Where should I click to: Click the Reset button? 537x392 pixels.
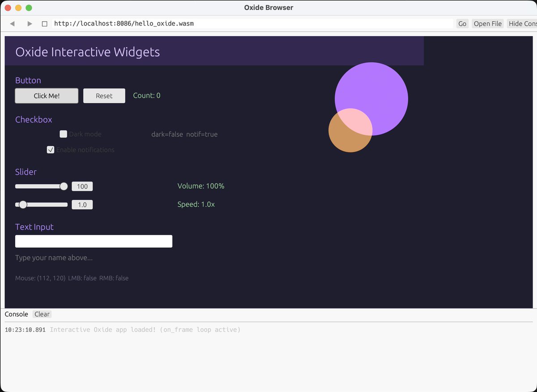[x=104, y=96]
